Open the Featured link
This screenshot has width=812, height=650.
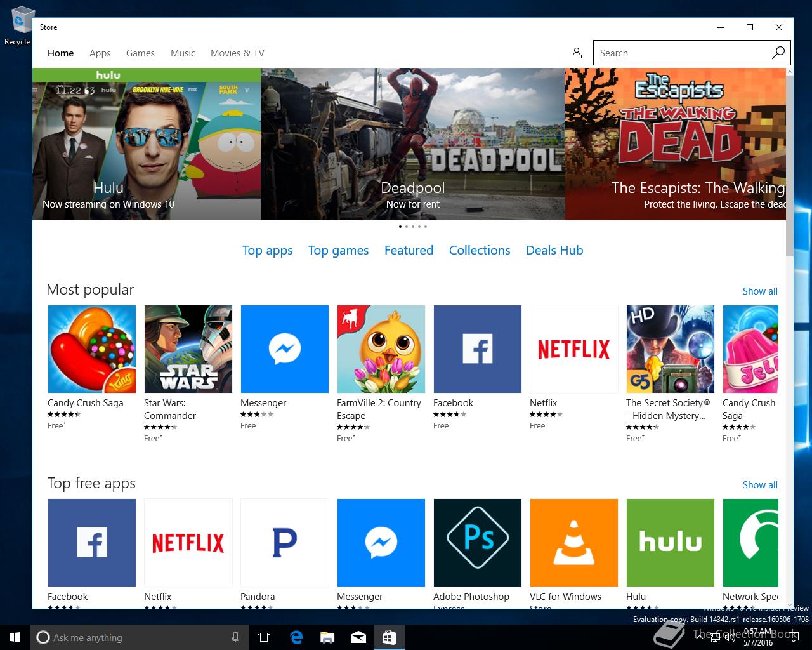(409, 250)
